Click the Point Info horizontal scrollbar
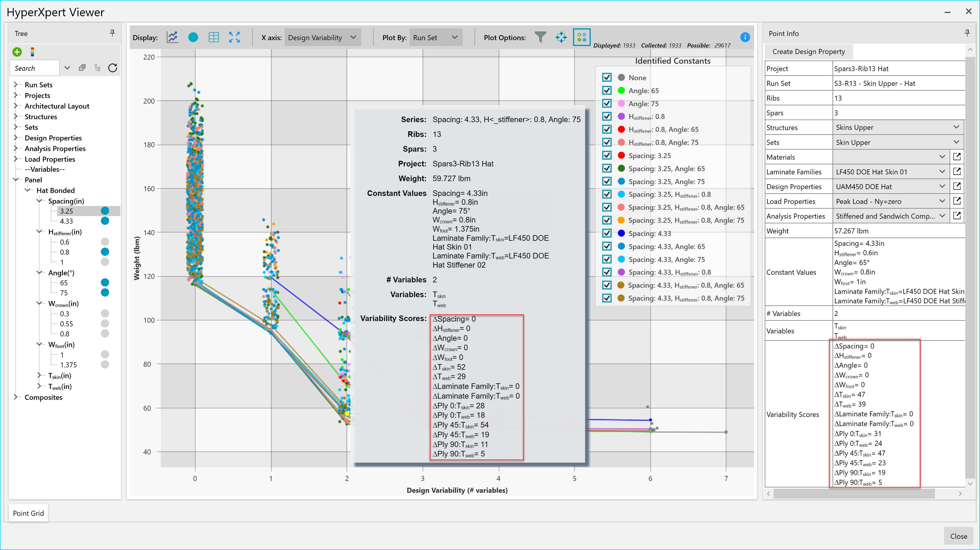 (854, 494)
